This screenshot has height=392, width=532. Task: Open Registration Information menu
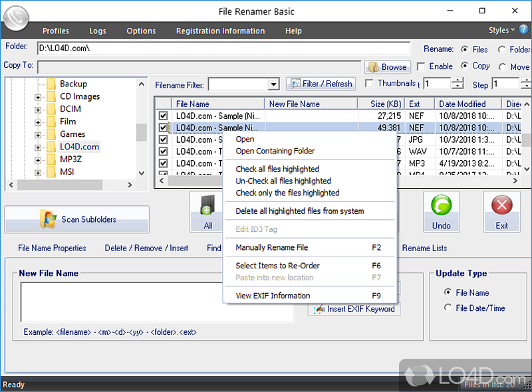tap(220, 31)
